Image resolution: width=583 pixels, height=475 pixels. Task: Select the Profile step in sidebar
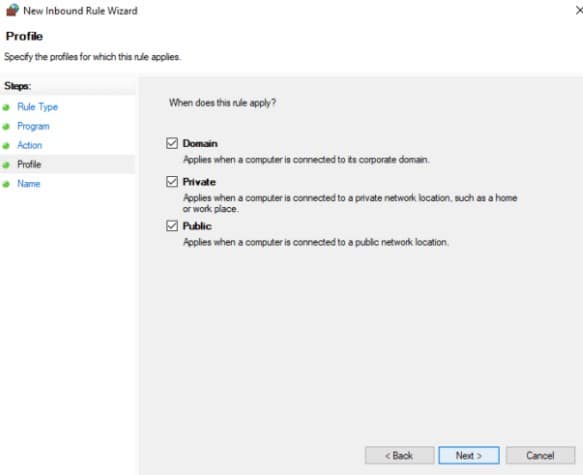(29, 164)
